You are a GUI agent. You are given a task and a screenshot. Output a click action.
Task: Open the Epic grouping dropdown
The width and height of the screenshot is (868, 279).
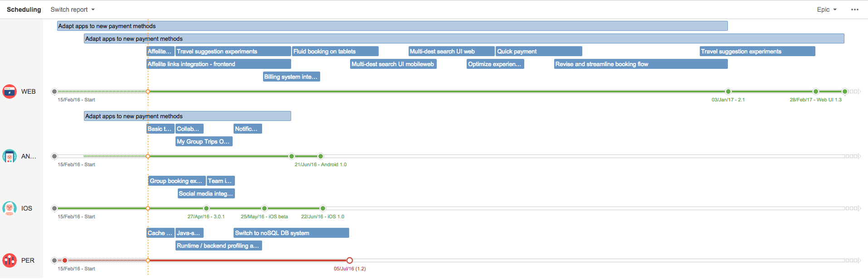pos(827,10)
